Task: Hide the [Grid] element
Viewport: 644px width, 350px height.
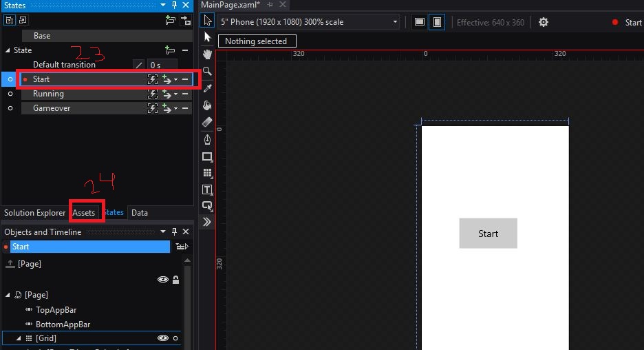Action: (x=163, y=338)
